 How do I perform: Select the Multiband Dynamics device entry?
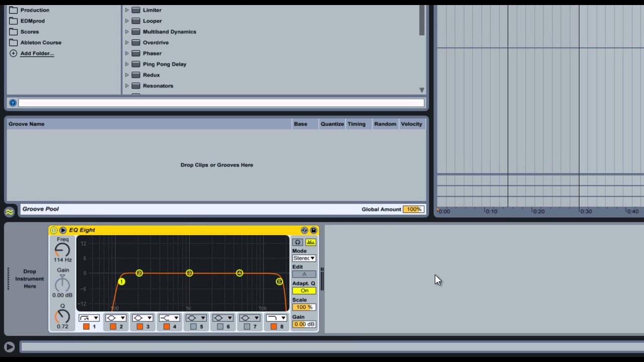pos(169,32)
